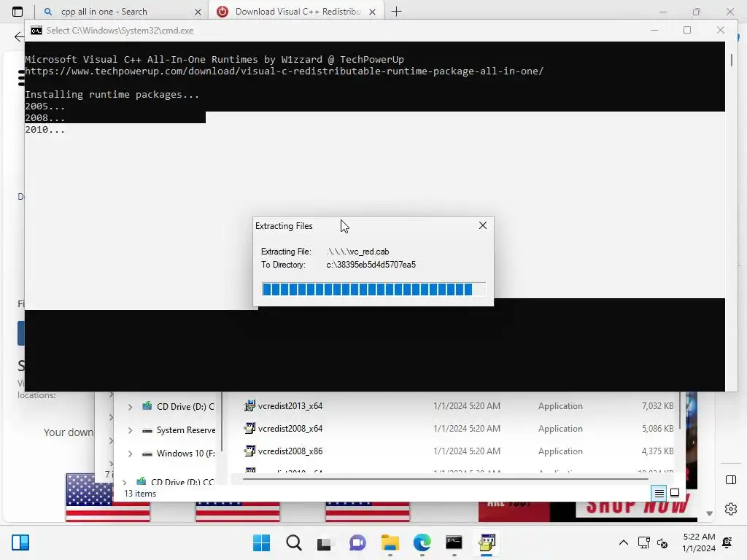Click vcredist2013_x64 application icon
This screenshot has width=747, height=560.
(249, 405)
